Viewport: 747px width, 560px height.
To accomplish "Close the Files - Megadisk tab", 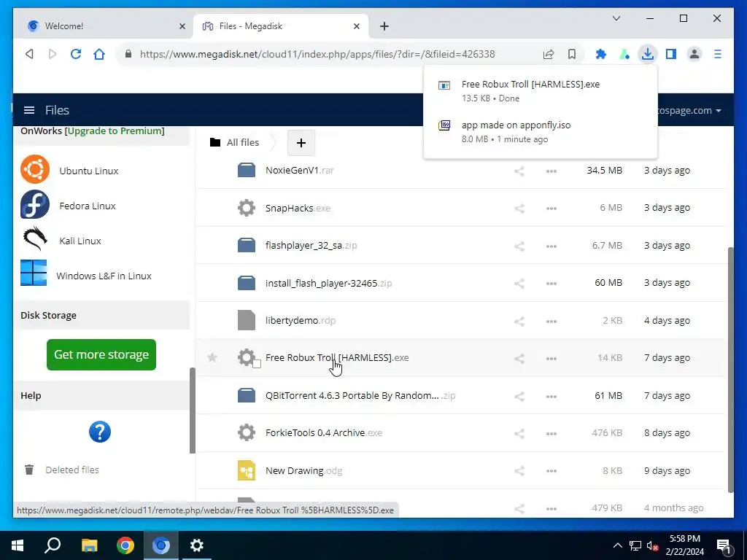I will [356, 26].
